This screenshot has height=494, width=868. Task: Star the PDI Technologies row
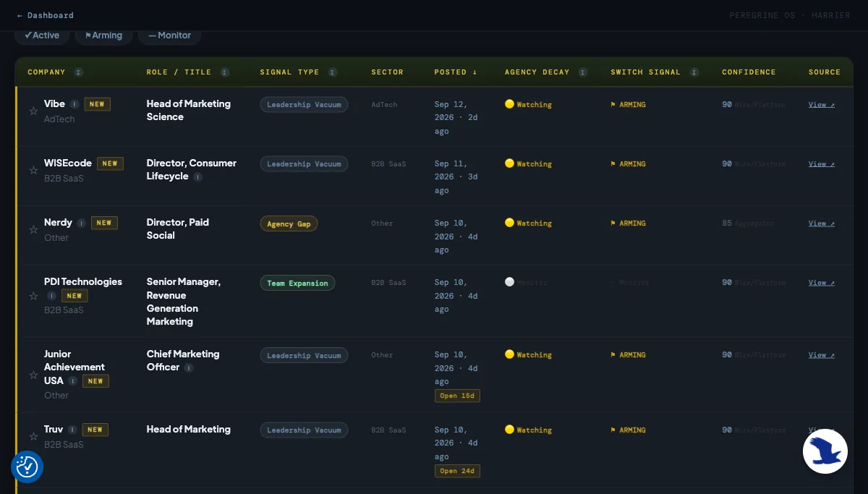click(33, 296)
